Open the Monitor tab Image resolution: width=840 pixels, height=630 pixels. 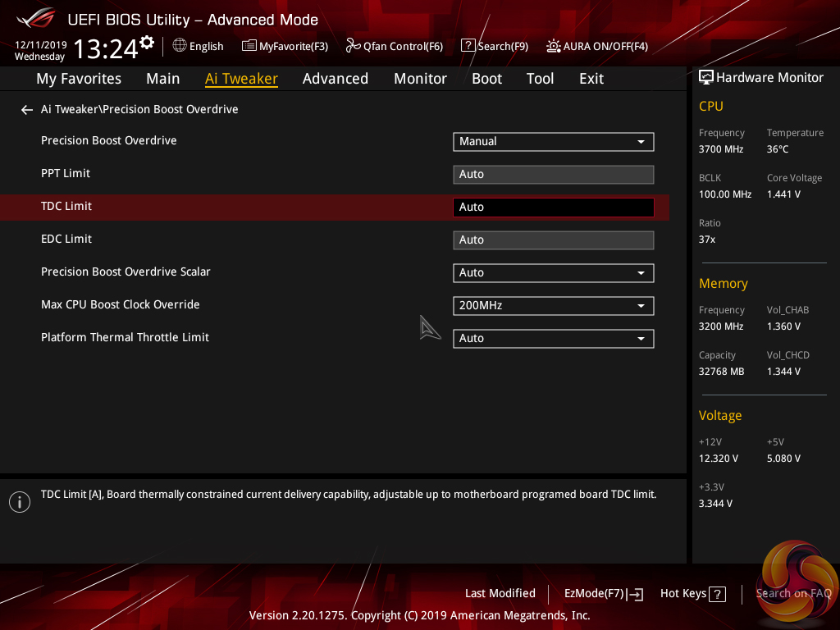[420, 79]
